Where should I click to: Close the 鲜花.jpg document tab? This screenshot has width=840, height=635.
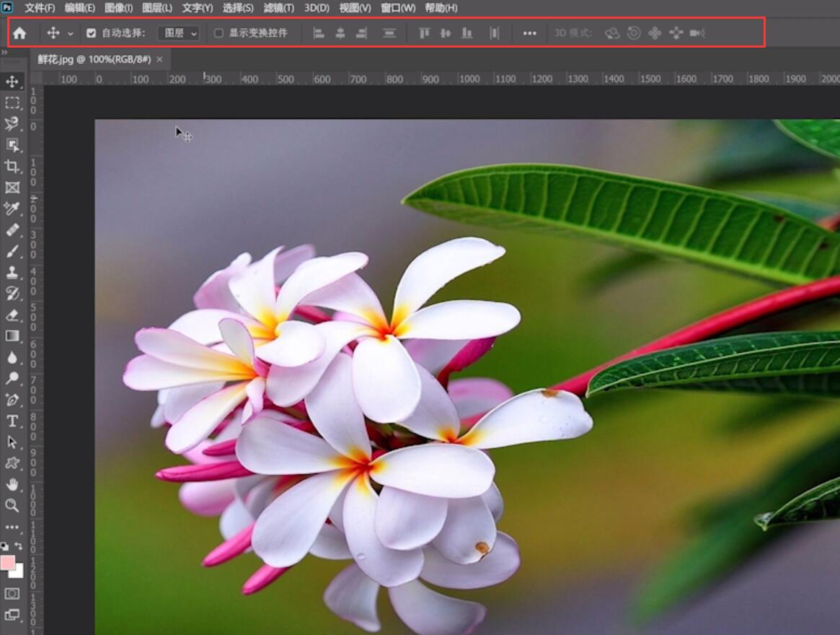[x=159, y=59]
